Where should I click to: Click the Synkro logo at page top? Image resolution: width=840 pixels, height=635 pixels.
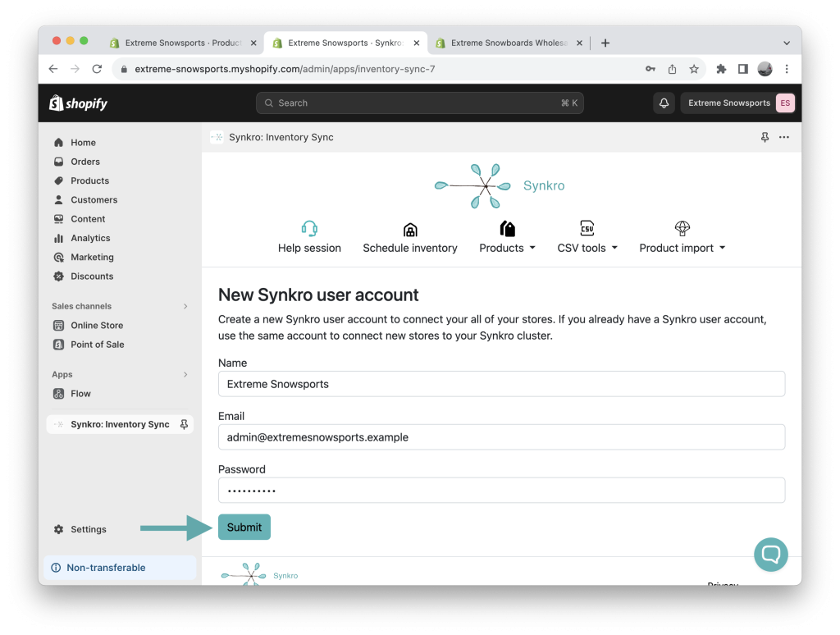500,185
